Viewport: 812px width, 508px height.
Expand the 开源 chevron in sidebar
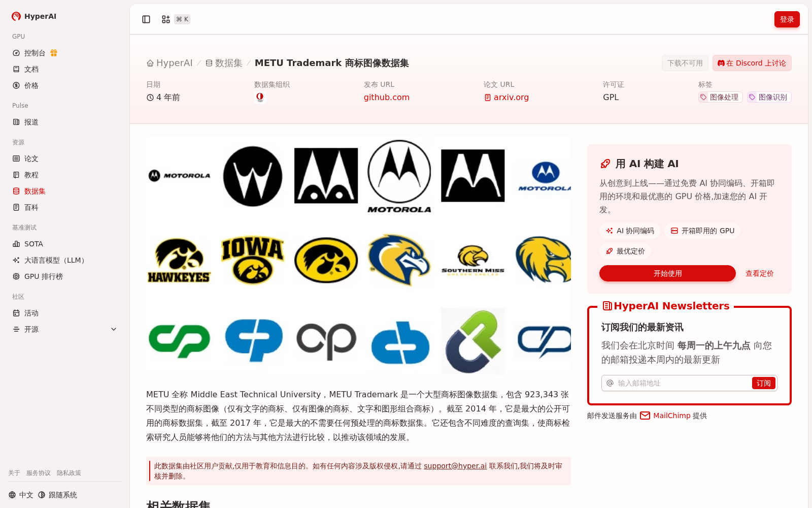[x=114, y=329]
